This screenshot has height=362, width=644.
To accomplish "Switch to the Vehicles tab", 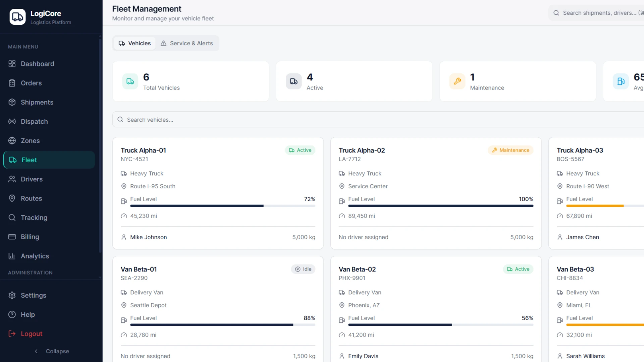I will (135, 43).
